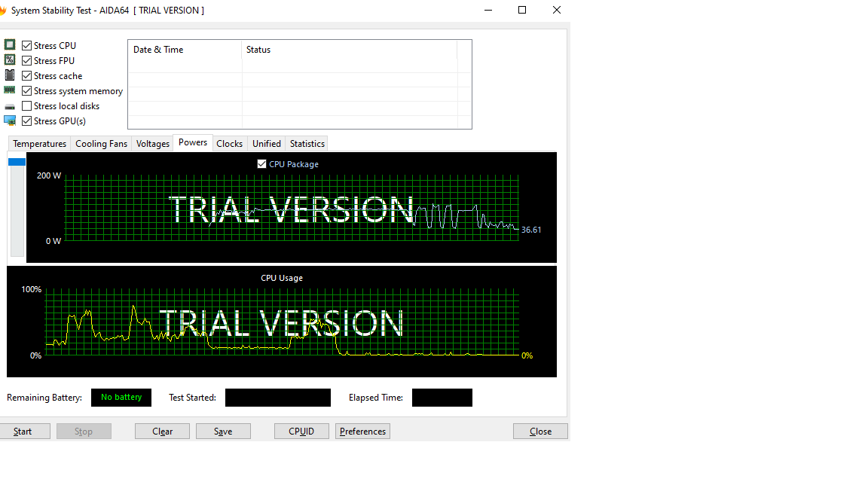Screen dimensions: 868x488
Task: Click the yellow 0% usage value
Action: coord(527,355)
